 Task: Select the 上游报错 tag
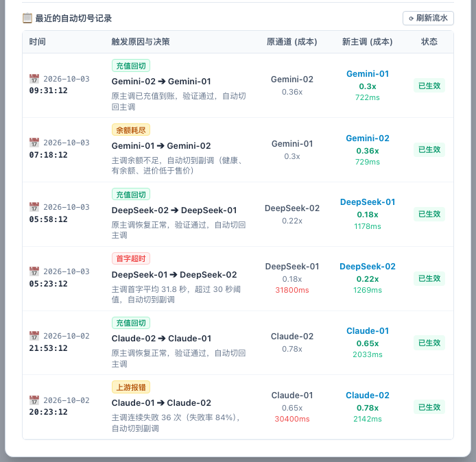point(131,387)
